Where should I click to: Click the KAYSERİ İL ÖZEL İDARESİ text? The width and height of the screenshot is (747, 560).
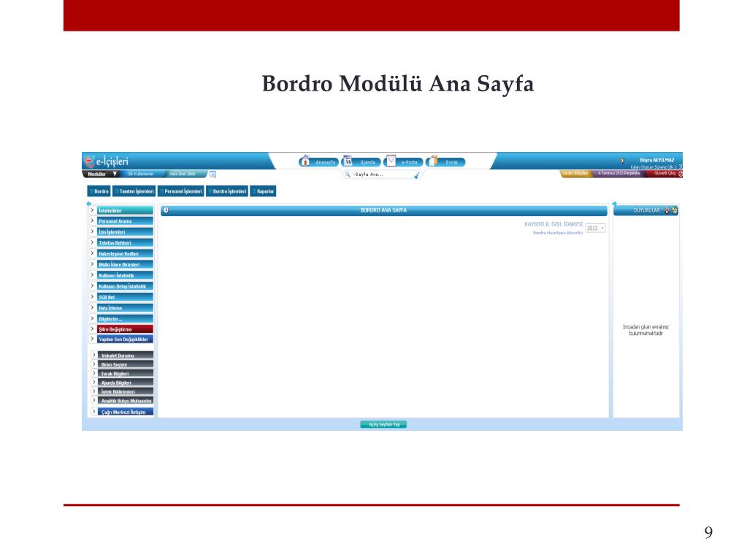point(553,224)
